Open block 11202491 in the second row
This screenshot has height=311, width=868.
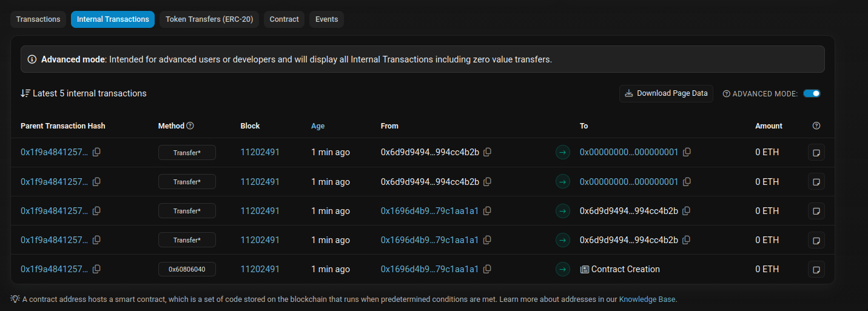coord(260,181)
